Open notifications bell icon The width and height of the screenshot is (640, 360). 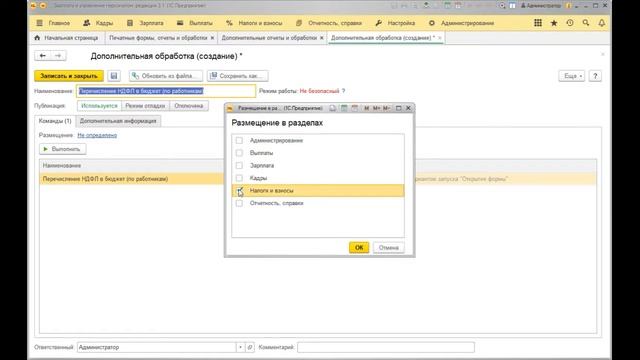point(602,23)
